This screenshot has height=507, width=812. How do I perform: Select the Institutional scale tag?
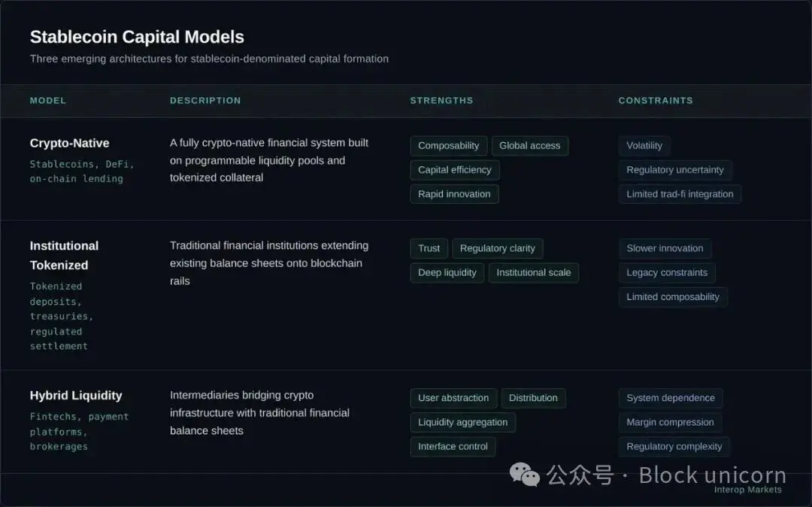click(533, 272)
